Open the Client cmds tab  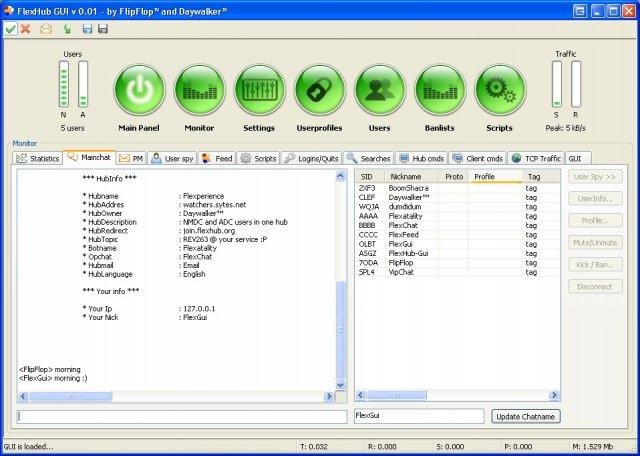[478, 158]
